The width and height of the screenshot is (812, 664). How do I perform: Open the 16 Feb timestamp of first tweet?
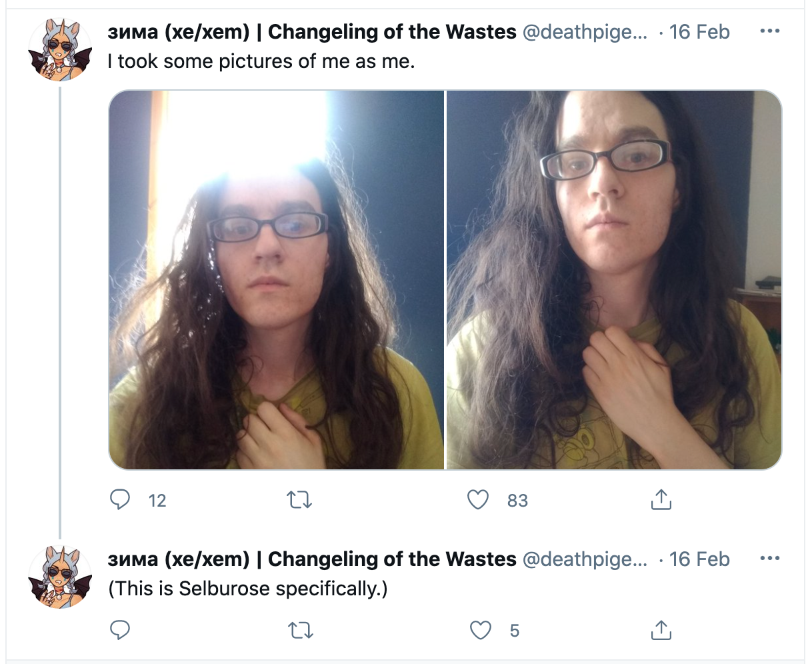[x=699, y=31]
